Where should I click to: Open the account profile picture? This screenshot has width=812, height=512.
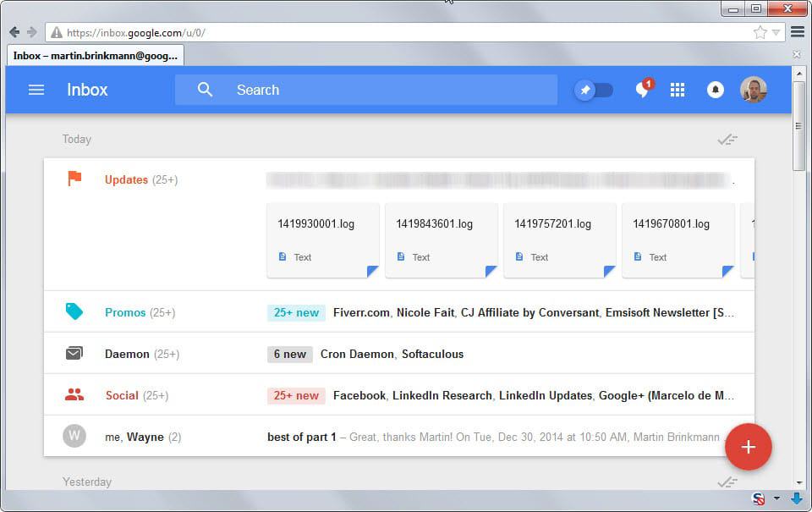[753, 90]
